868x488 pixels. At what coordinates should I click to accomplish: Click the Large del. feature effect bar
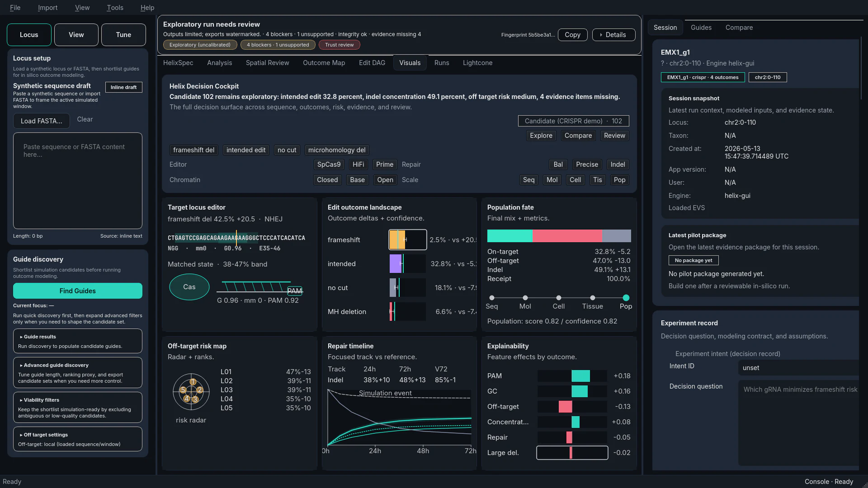coord(572,452)
